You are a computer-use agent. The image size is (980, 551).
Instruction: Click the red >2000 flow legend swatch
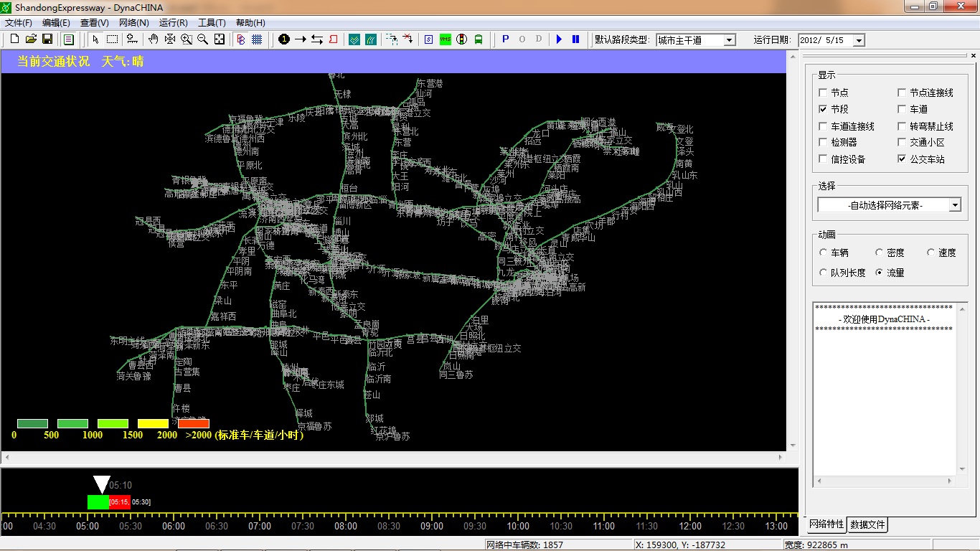[194, 423]
